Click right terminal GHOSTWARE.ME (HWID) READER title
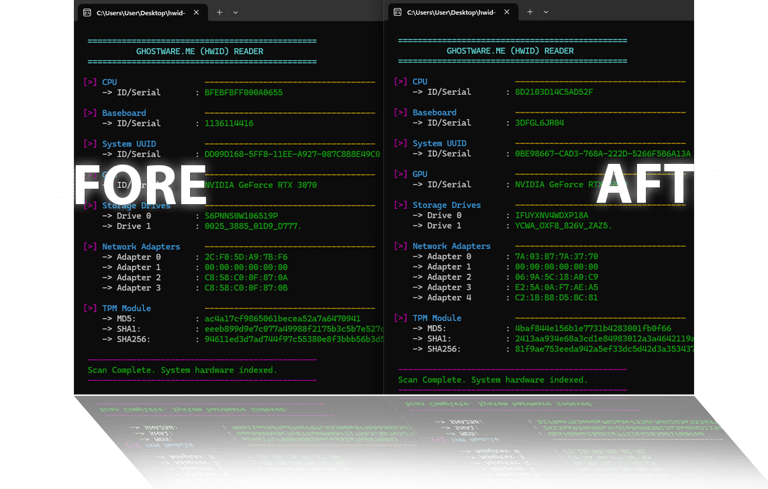 point(510,51)
